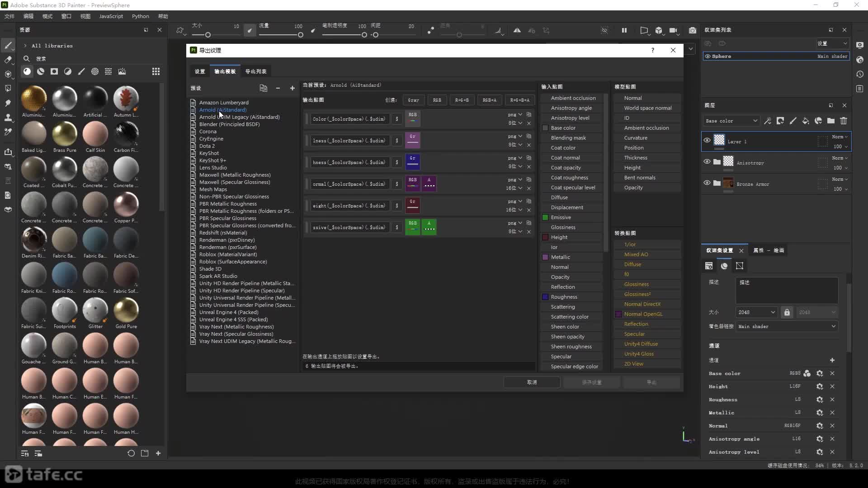Toggle the size lock in texture set settings

(x=787, y=312)
